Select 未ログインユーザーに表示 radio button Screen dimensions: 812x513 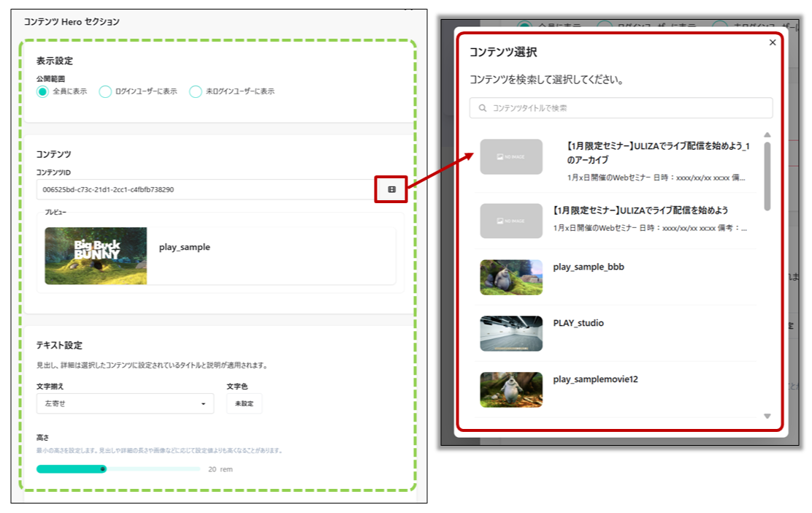tap(195, 92)
